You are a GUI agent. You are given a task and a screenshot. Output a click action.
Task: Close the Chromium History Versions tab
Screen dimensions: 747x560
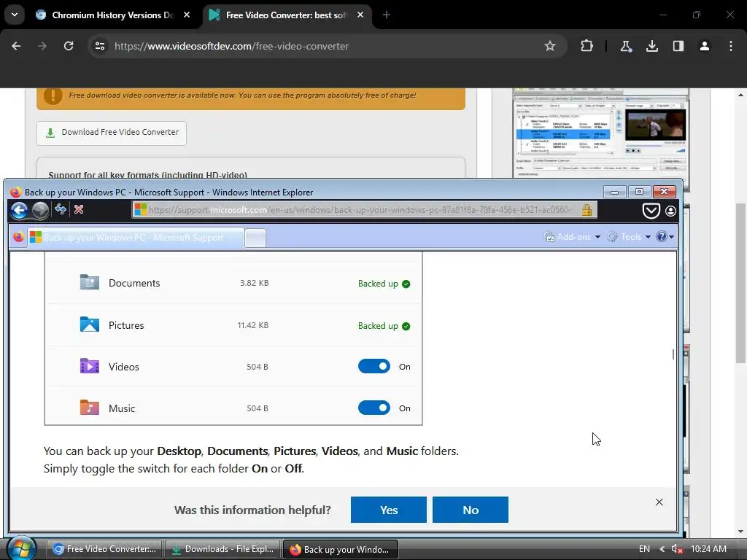tap(187, 15)
